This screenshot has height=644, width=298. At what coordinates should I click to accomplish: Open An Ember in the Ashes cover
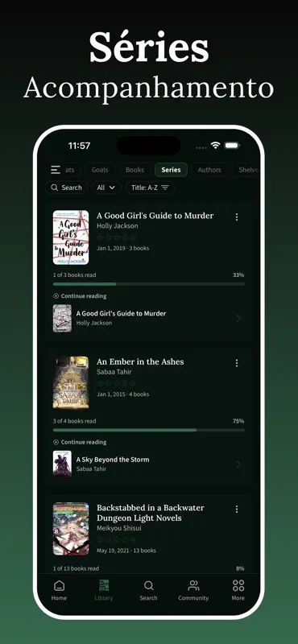click(x=71, y=382)
